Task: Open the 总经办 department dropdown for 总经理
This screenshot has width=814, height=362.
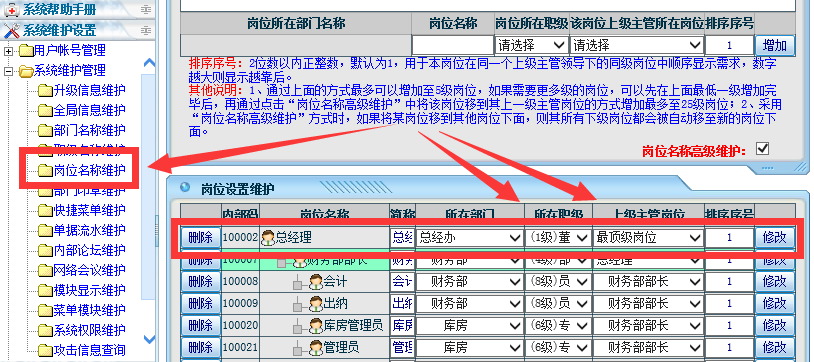Action: (x=469, y=238)
